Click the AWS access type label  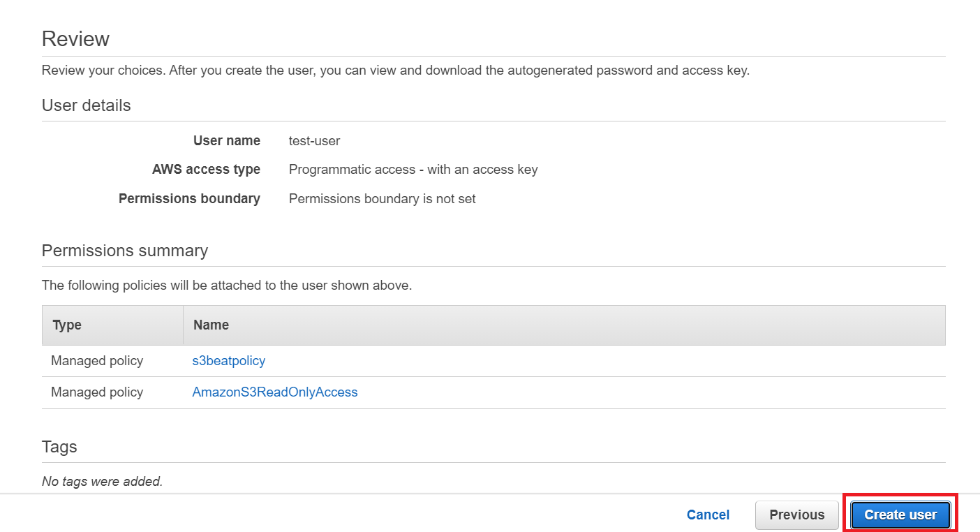tap(206, 170)
